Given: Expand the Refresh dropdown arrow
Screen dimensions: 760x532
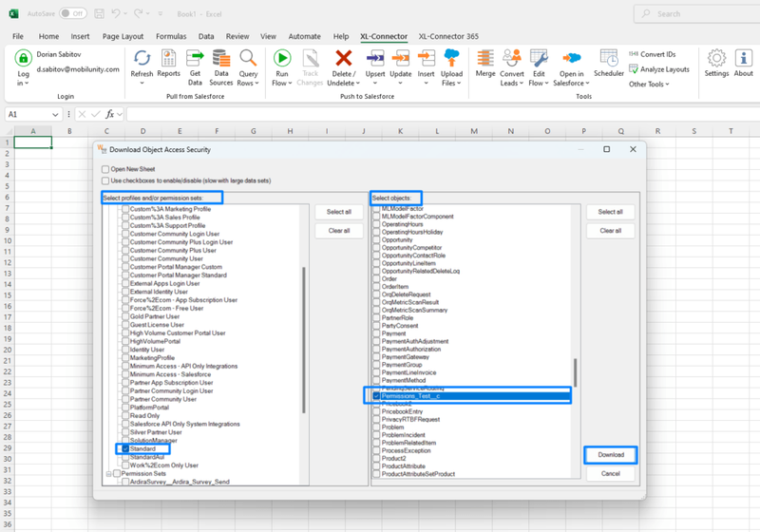Looking at the screenshot, I should pos(142,83).
